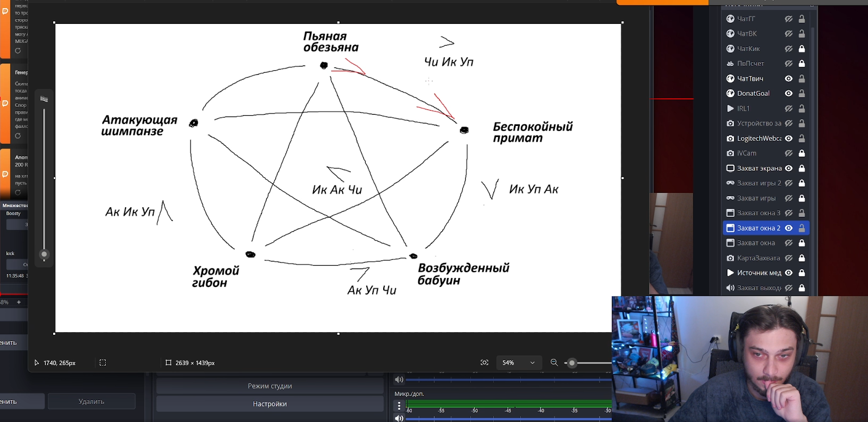Select the ЧатКик source row
Image resolution: width=868 pixels, height=422 pixels.
(x=766, y=48)
